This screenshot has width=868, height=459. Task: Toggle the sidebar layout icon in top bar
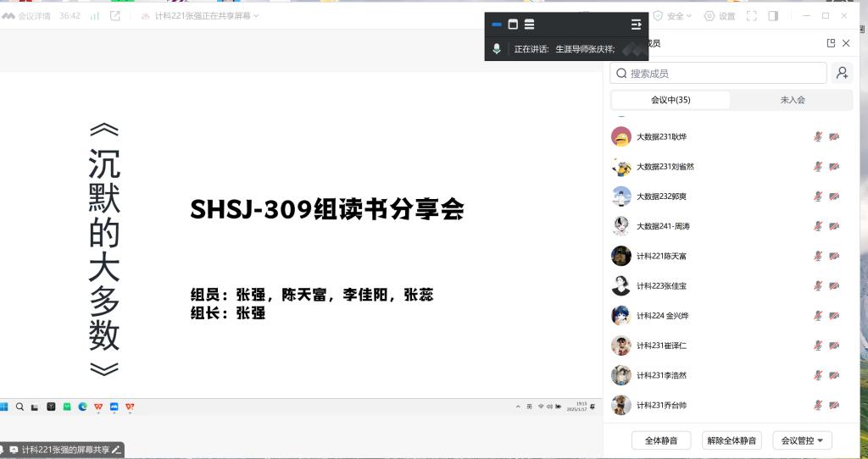pyautogui.click(x=773, y=16)
